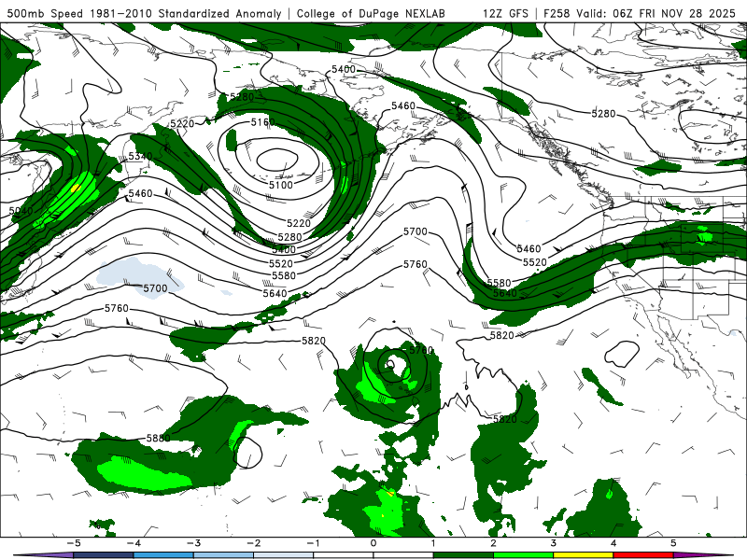Click the dark navy colorbar segment
747x560 pixels.
(x=104, y=555)
